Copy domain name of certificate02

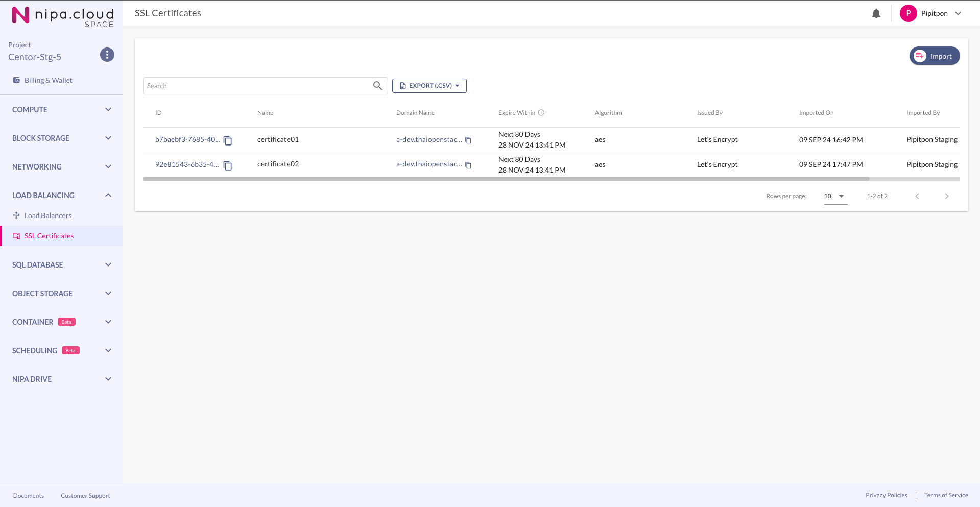(468, 165)
